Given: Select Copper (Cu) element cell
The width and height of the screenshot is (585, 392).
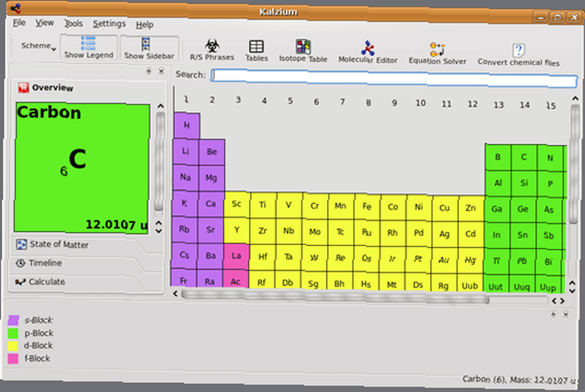Looking at the screenshot, I should [x=445, y=208].
